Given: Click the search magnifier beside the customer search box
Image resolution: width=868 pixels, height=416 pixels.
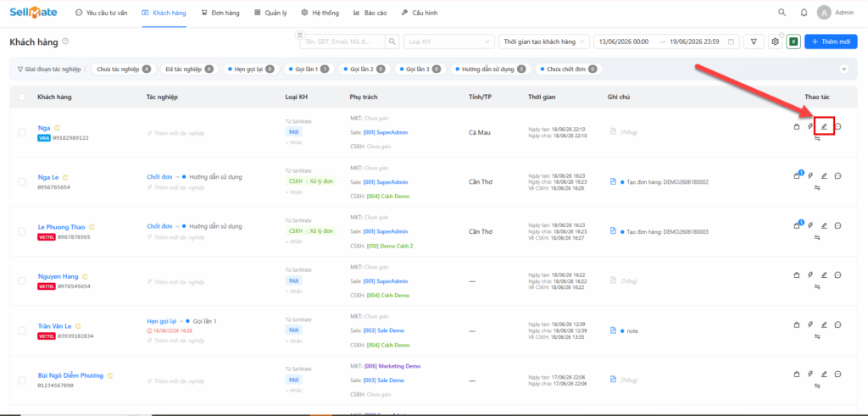Looking at the screenshot, I should click(392, 42).
